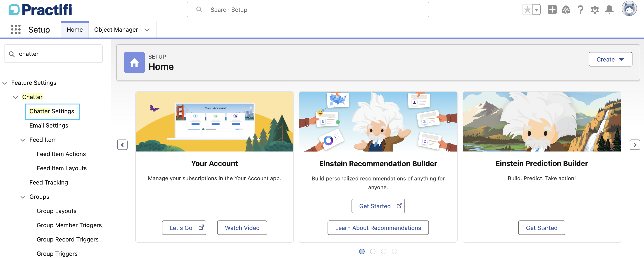The width and height of the screenshot is (644, 258).
Task: Advance carousel with the next arrow
Action: click(634, 145)
